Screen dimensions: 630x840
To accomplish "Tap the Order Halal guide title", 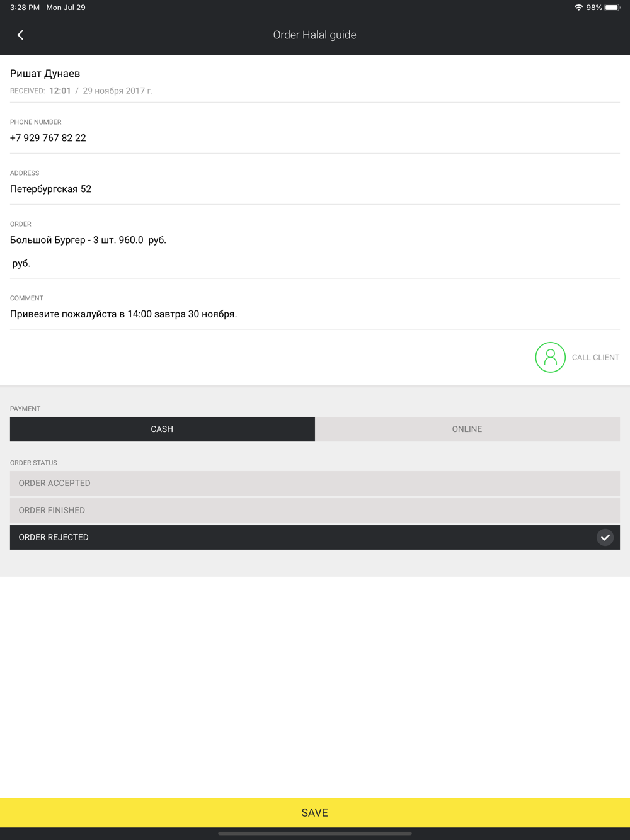I will (314, 35).
